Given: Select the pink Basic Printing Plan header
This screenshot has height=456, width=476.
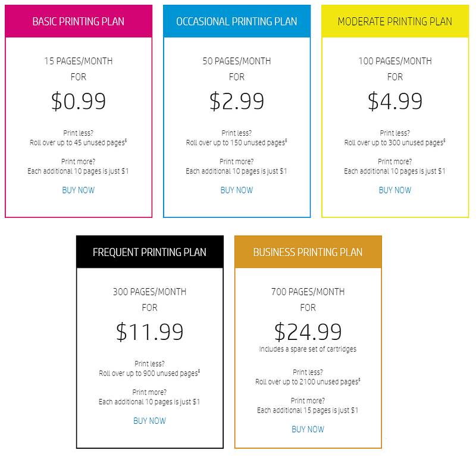Looking at the screenshot, I should coord(79,21).
